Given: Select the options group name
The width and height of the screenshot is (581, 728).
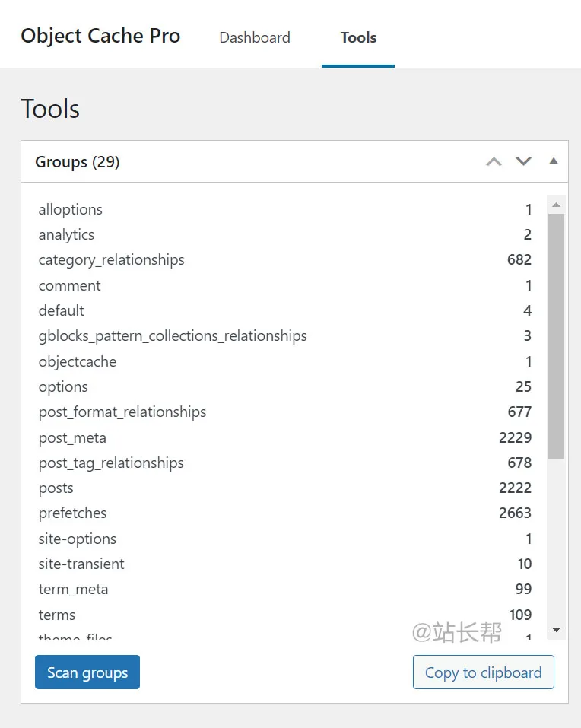Looking at the screenshot, I should (x=63, y=386).
